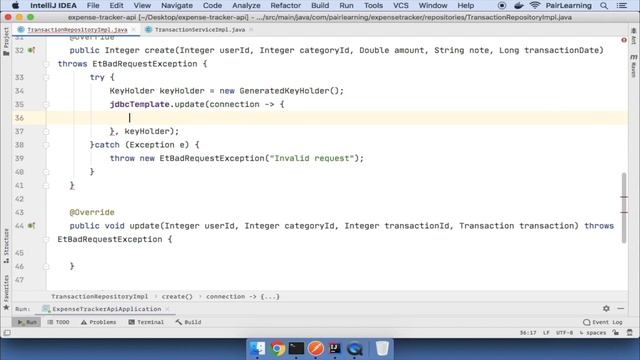The height and width of the screenshot is (360, 640).
Task: Collapse the create method signature fold
Action: 46,64
